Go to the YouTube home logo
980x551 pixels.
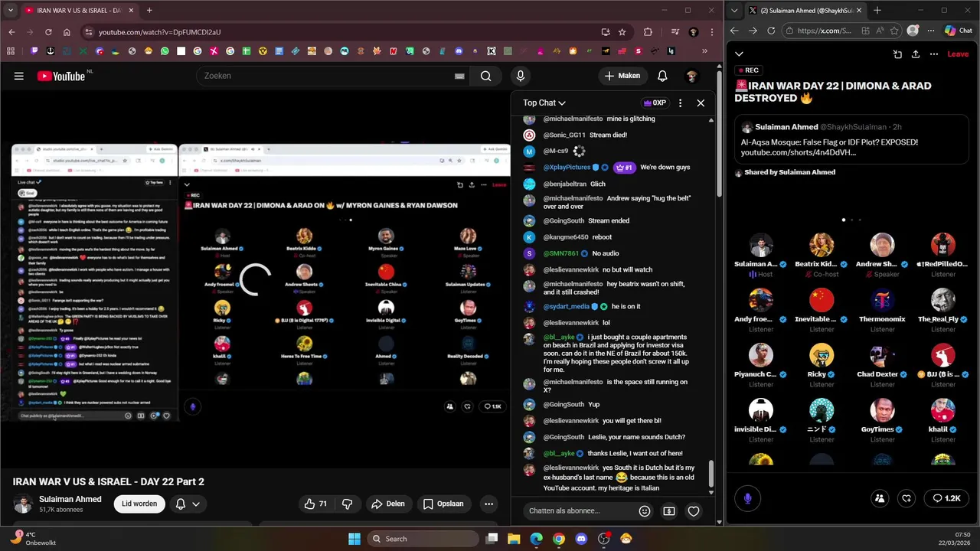click(x=60, y=76)
